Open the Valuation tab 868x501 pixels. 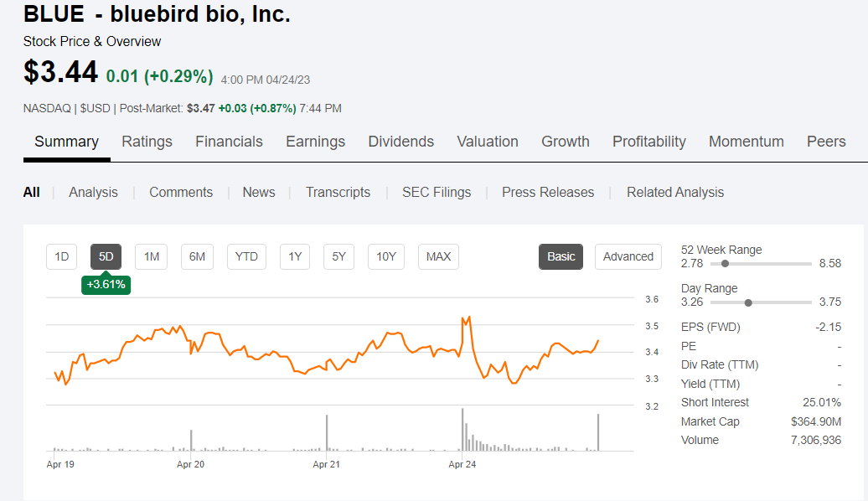click(x=488, y=142)
